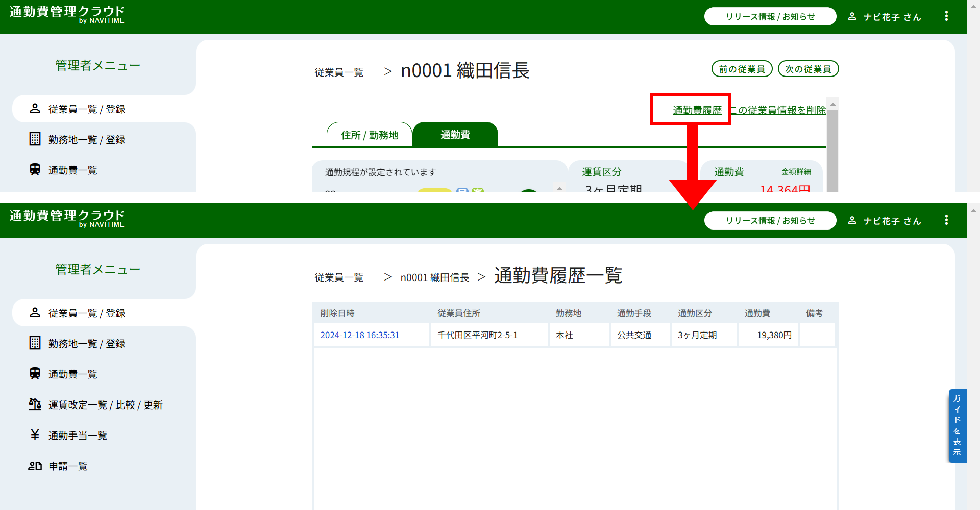This screenshot has height=510, width=980.
Task: Click the 19,380円 amount cell
Action: [x=768, y=335]
